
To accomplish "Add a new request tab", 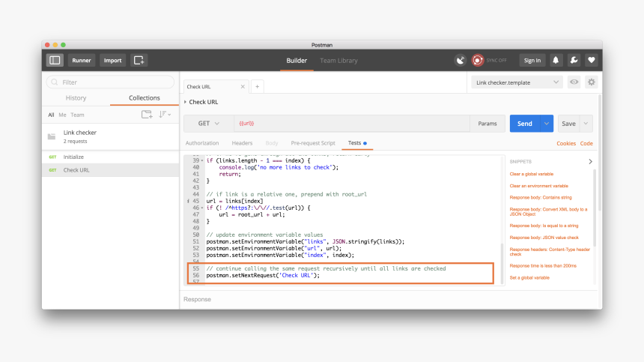I will (x=257, y=87).
